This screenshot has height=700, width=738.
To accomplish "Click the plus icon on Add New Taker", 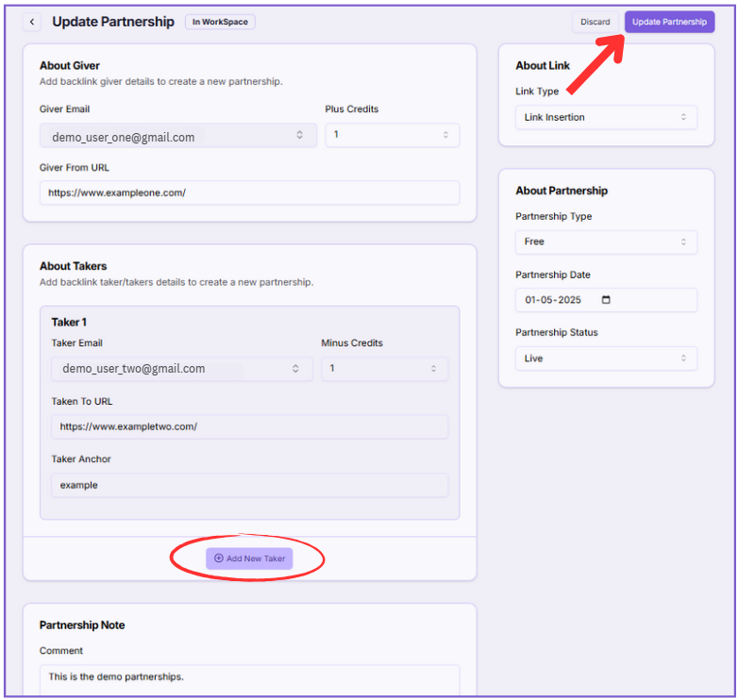I will (x=219, y=558).
